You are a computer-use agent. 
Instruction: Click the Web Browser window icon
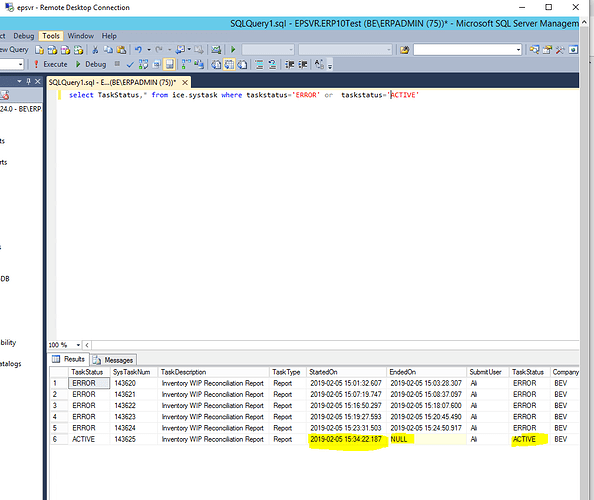pos(573,50)
